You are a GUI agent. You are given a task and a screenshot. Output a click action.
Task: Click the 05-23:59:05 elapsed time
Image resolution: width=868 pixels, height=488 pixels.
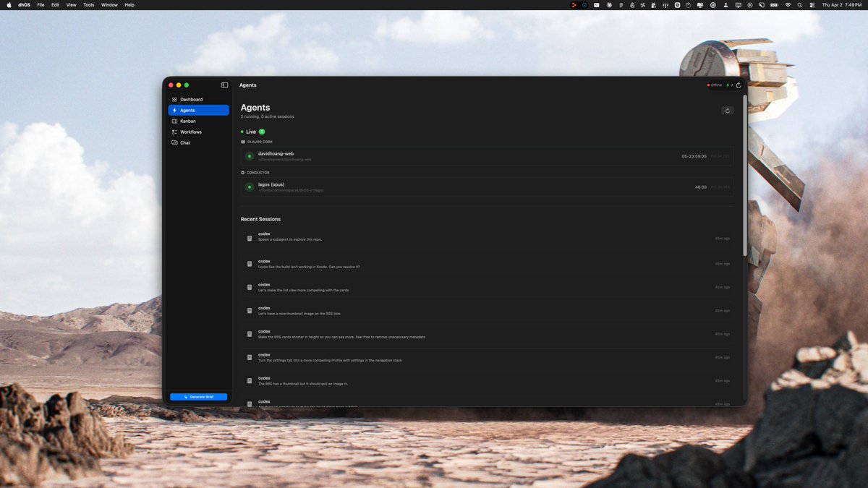click(694, 156)
